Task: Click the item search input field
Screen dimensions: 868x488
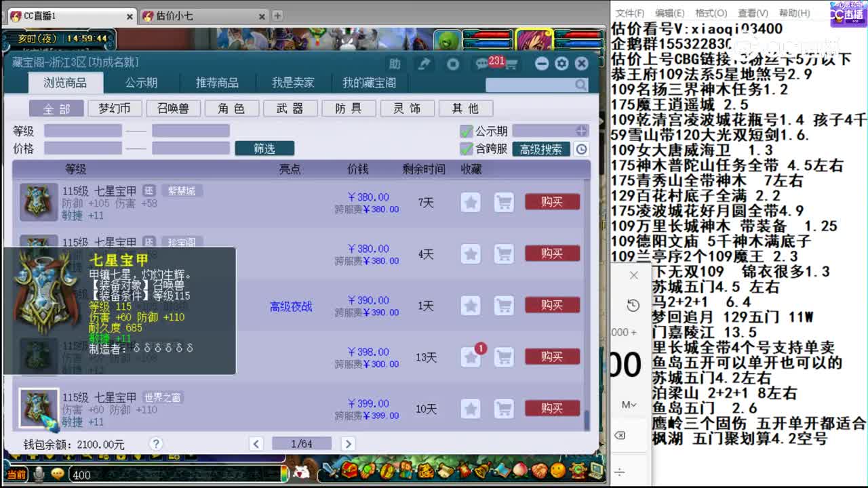Action: click(x=530, y=85)
